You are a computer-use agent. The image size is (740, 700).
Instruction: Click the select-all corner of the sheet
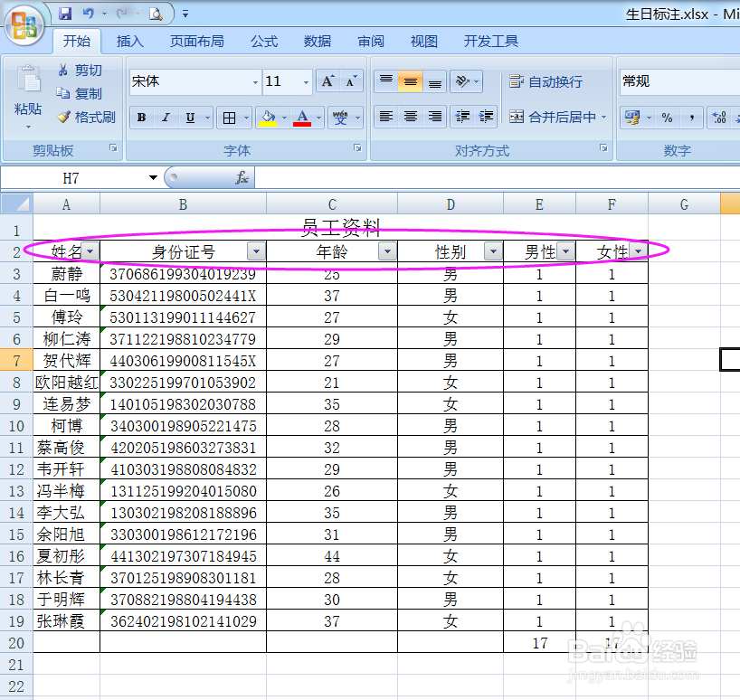[16, 204]
